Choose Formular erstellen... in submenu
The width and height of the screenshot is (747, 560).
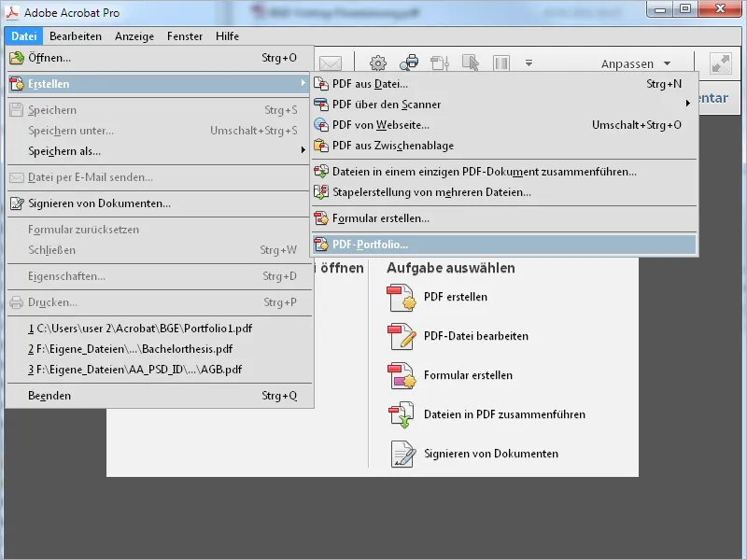505,218
